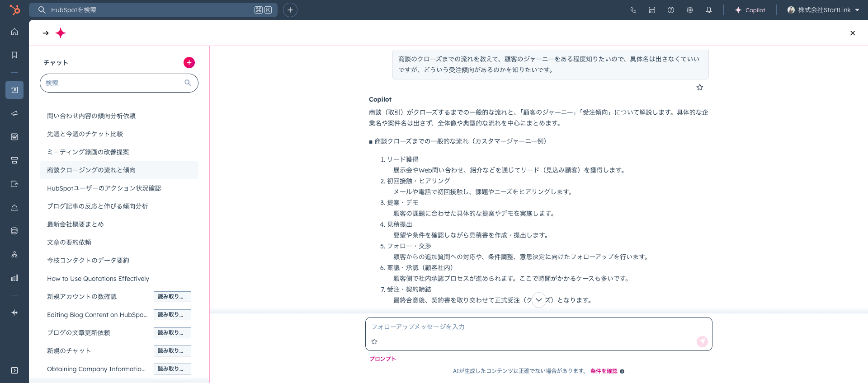Open data management database sidebar icon
This screenshot has height=383, width=868.
[14, 231]
